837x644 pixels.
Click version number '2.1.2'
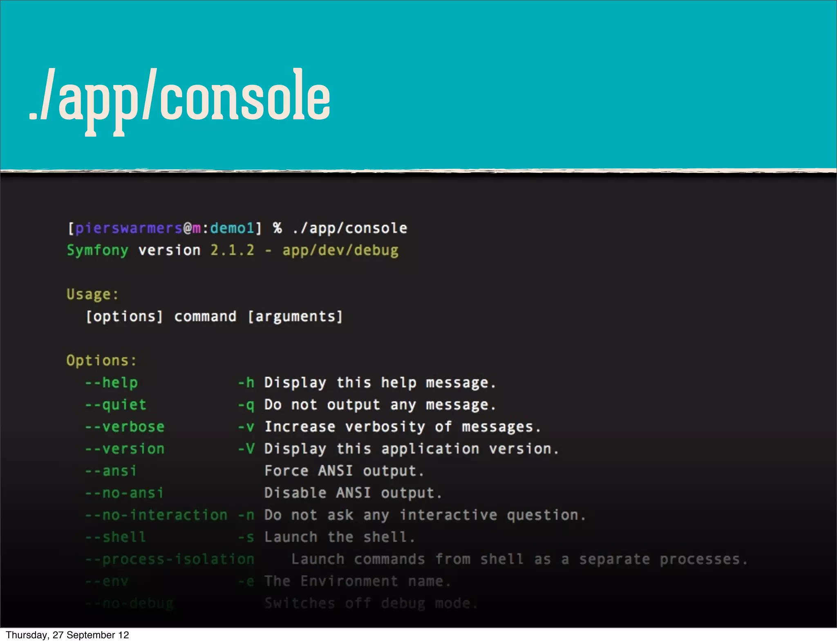pos(232,250)
